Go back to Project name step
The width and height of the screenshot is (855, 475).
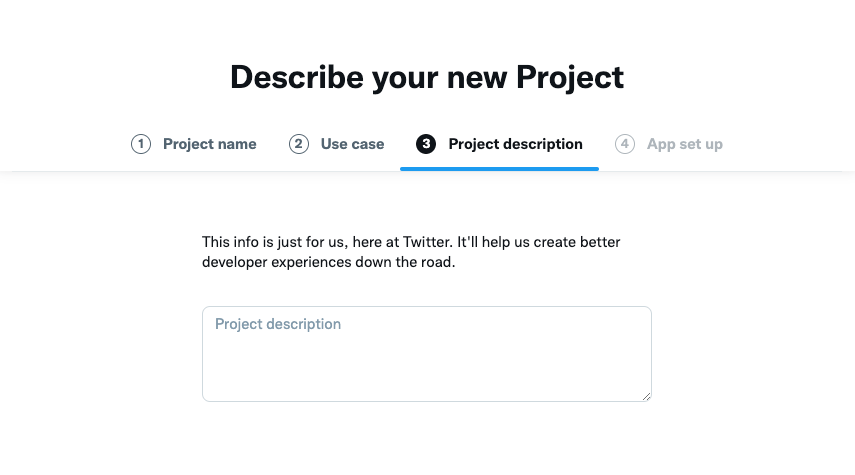209,144
